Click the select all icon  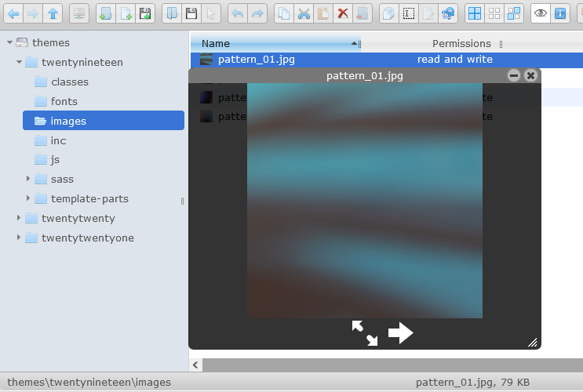[x=475, y=13]
